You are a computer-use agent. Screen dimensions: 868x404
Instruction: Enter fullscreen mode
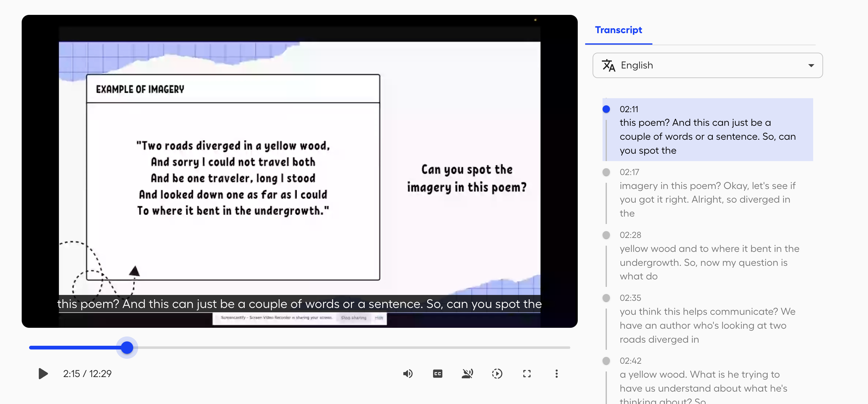[x=527, y=373]
